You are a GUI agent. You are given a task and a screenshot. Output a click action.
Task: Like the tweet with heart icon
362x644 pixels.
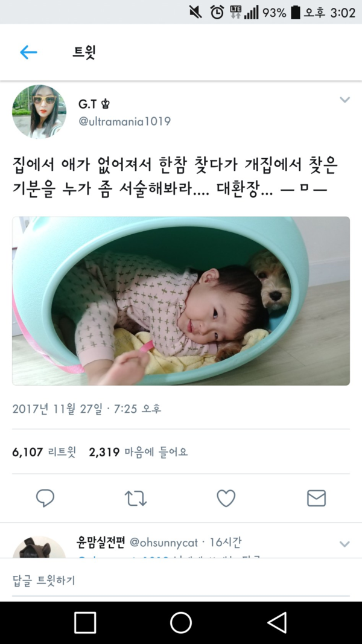pyautogui.click(x=226, y=498)
